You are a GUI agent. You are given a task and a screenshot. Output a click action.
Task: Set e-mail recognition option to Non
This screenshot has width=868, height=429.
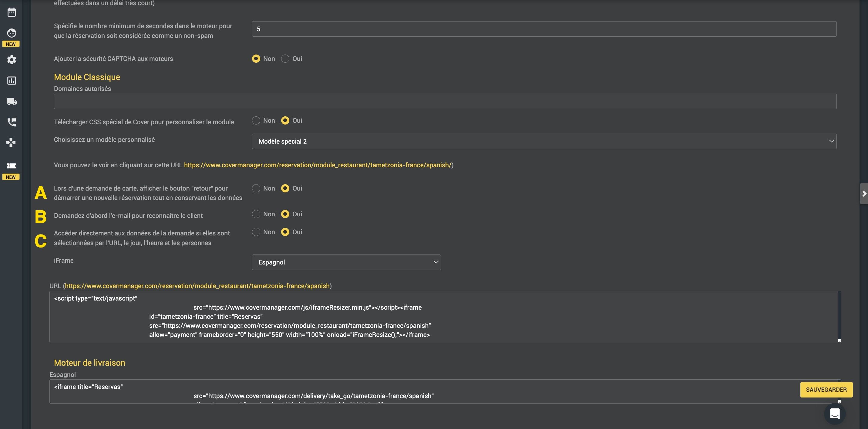coord(256,214)
